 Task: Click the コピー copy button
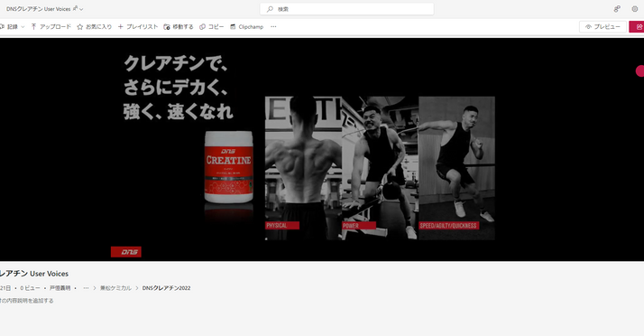pyautogui.click(x=212, y=27)
